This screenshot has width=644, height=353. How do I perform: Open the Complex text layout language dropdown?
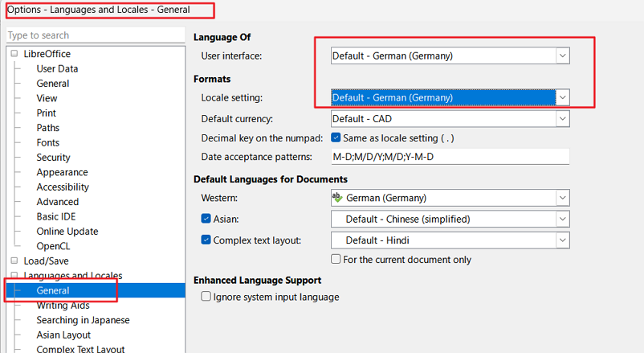click(x=563, y=240)
